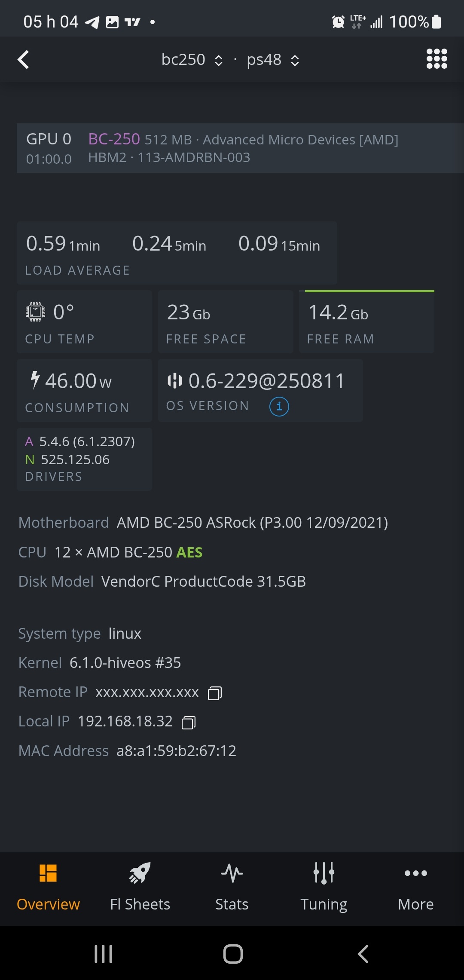Screen dimensions: 464x980
Task: Tap the CPU temp chip icon
Action: tap(36, 312)
